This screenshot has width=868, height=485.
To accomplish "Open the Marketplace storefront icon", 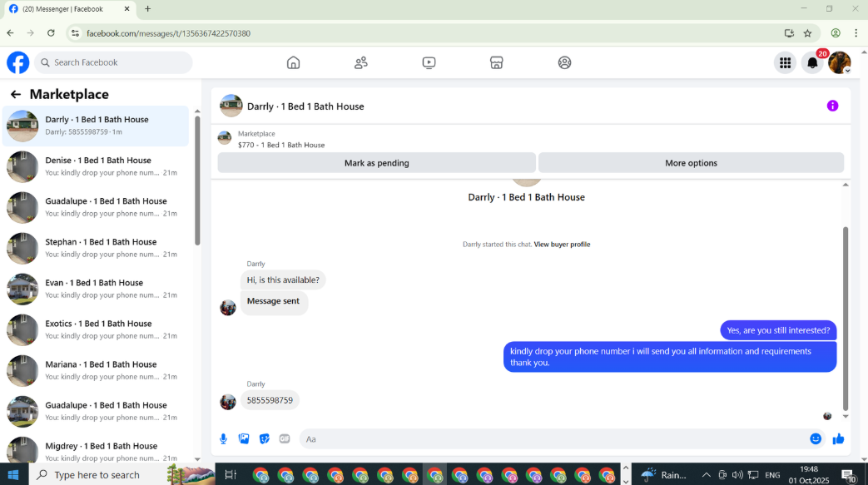I will (497, 62).
